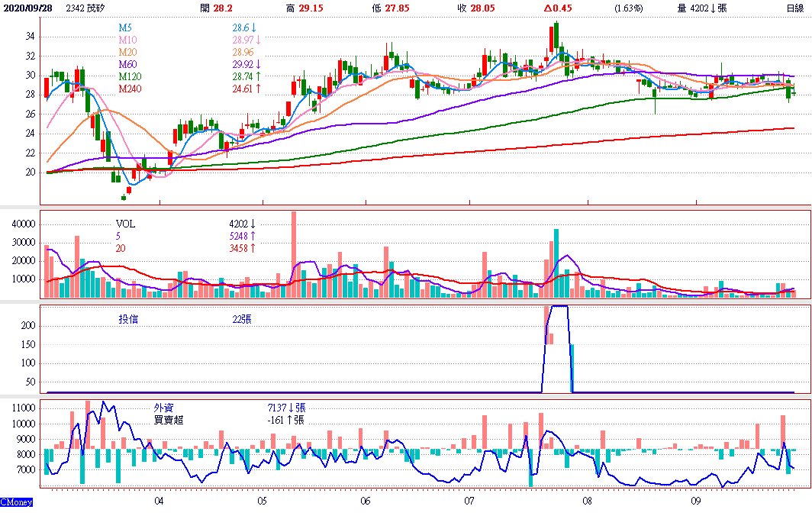The width and height of the screenshot is (812, 516).
Task: Select the 日線 daily chart label
Action: (795, 8)
